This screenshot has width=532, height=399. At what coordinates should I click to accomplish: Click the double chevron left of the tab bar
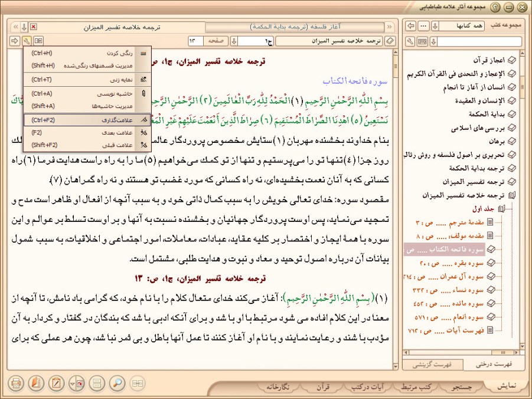click(15, 27)
